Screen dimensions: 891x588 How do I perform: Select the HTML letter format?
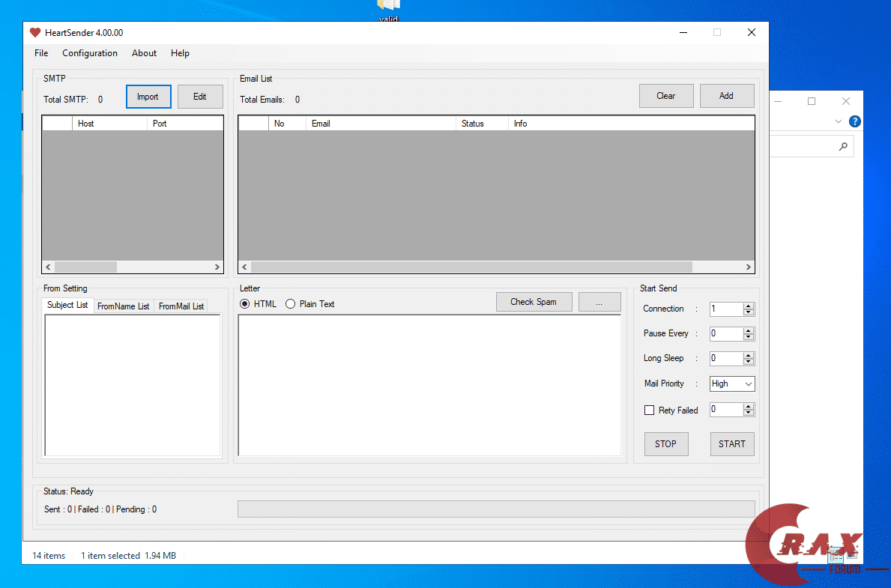(x=258, y=304)
